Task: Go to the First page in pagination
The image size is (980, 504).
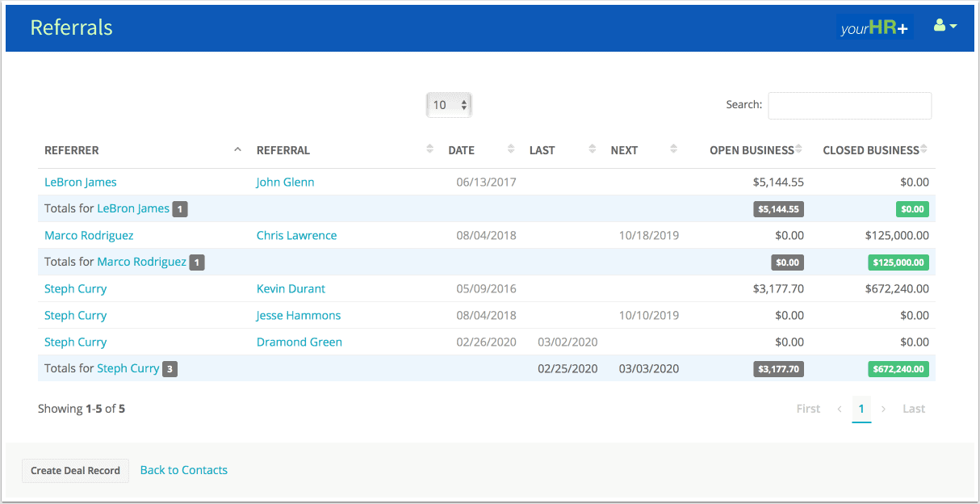Action: (x=808, y=409)
